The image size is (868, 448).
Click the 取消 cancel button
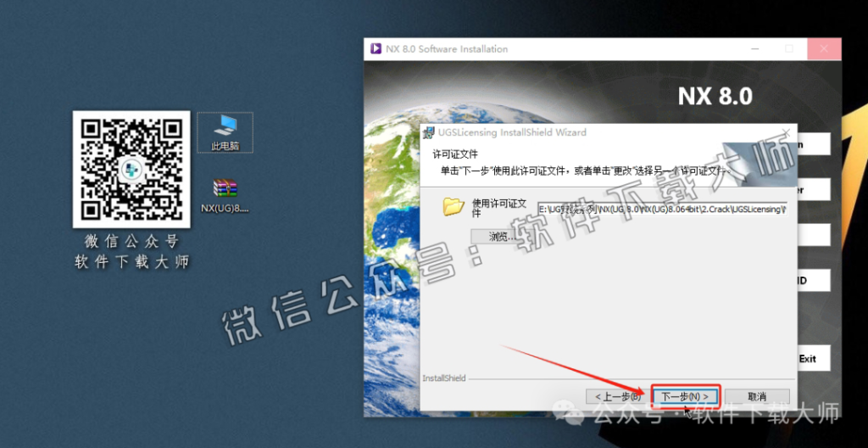[757, 396]
